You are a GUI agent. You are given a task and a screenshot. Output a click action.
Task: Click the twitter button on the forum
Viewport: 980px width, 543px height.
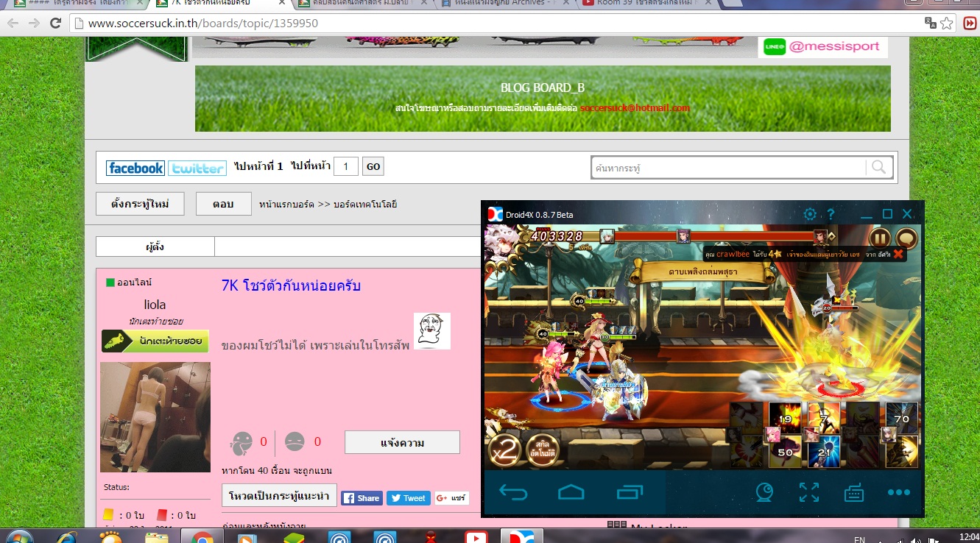click(x=197, y=168)
